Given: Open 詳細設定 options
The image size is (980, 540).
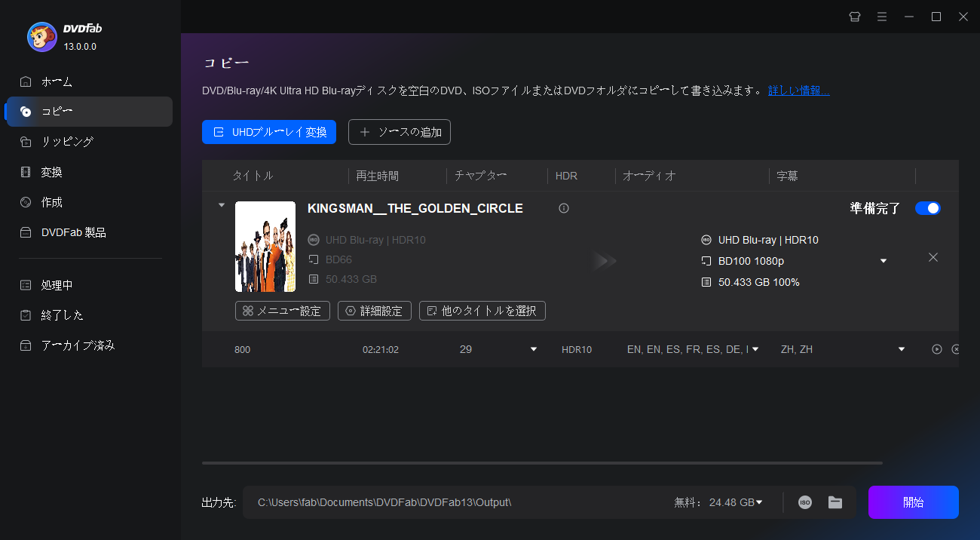Looking at the screenshot, I should [x=375, y=311].
